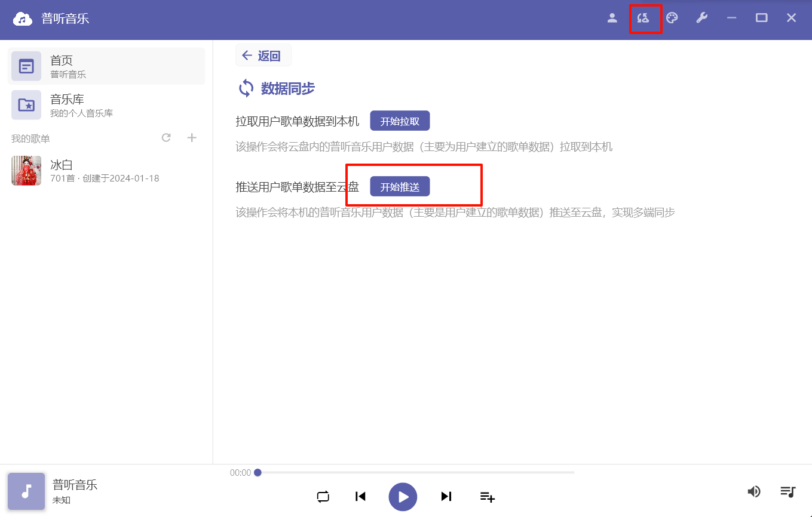Open the user account icon
The width and height of the screenshot is (812, 517).
pyautogui.click(x=612, y=18)
